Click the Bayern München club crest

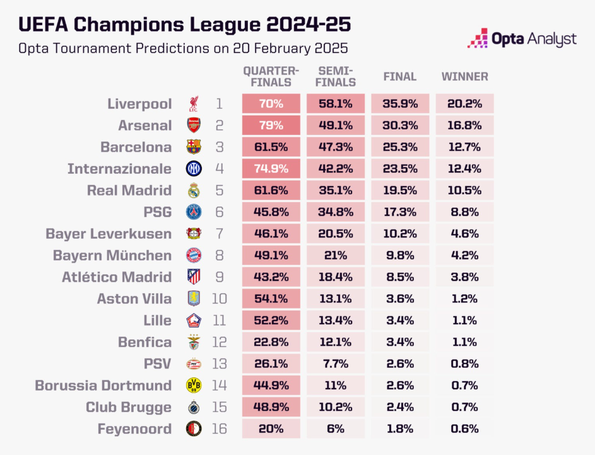194,255
